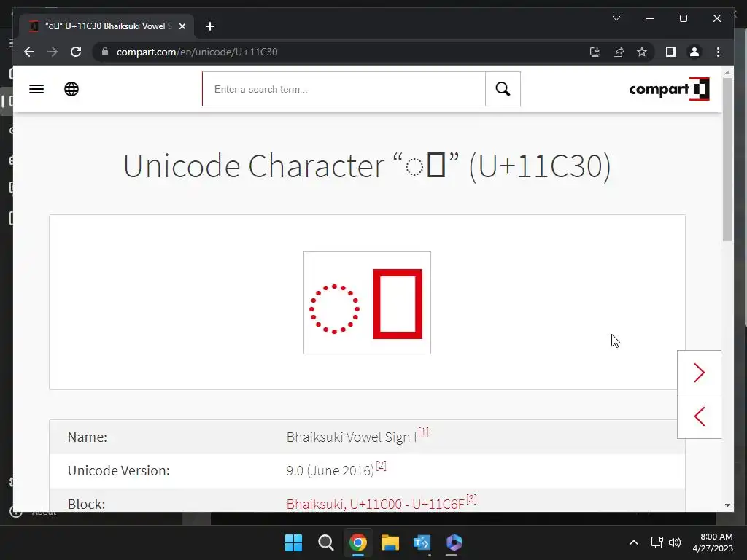The width and height of the screenshot is (747, 560).
Task: Click the page scrollbar thumb
Action: [727, 160]
